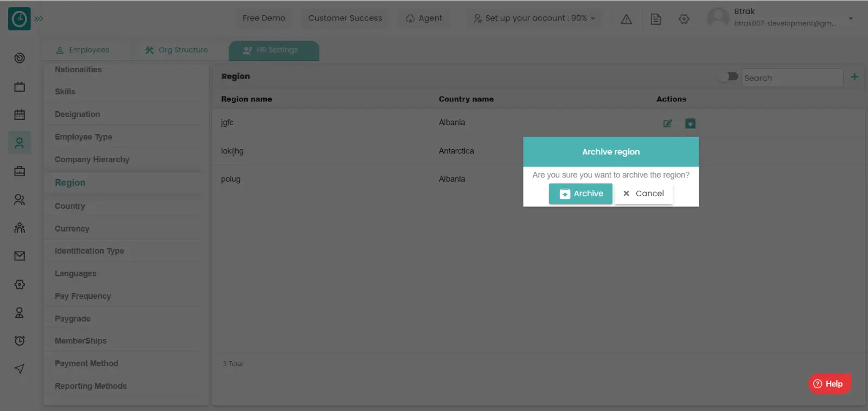Confirm with the Archive button in the dialog

click(580, 194)
